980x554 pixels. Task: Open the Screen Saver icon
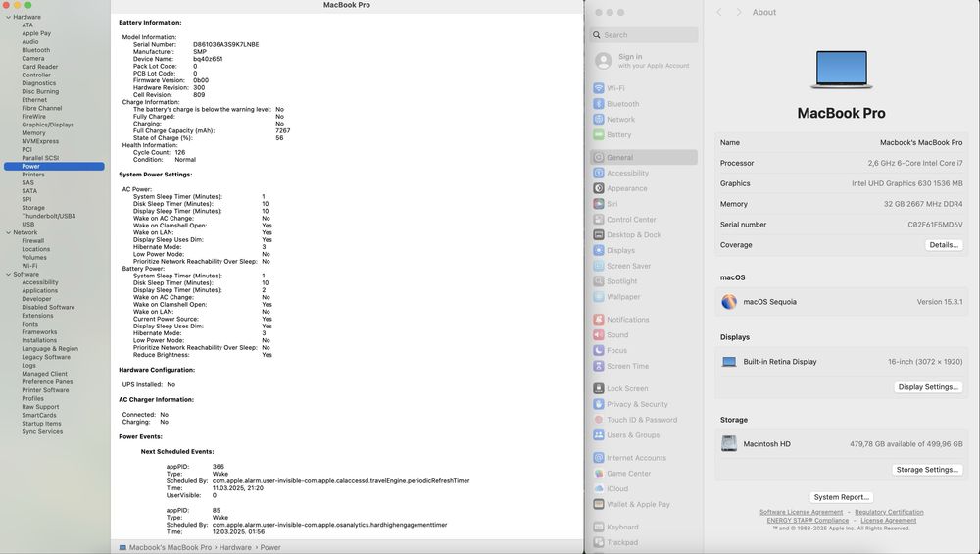(x=599, y=266)
